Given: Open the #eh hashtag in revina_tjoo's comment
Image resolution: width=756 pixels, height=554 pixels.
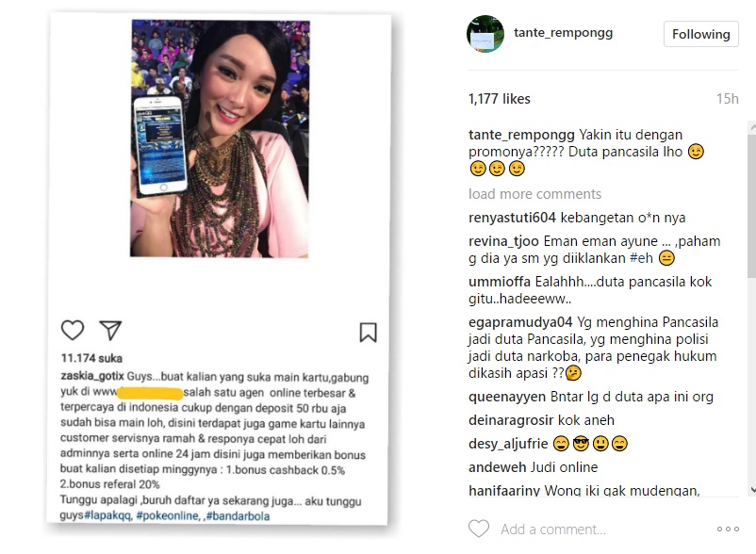Looking at the screenshot, I should tap(641, 258).
